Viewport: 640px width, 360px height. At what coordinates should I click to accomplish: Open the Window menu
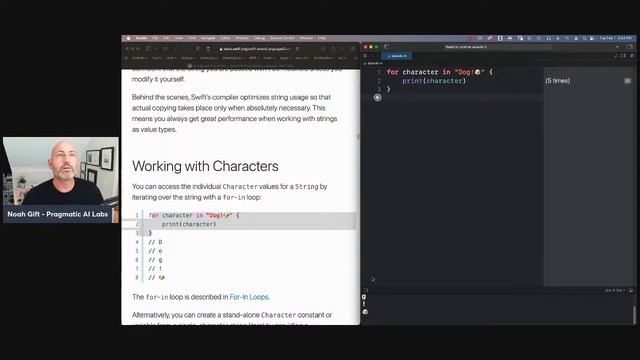tap(306, 38)
